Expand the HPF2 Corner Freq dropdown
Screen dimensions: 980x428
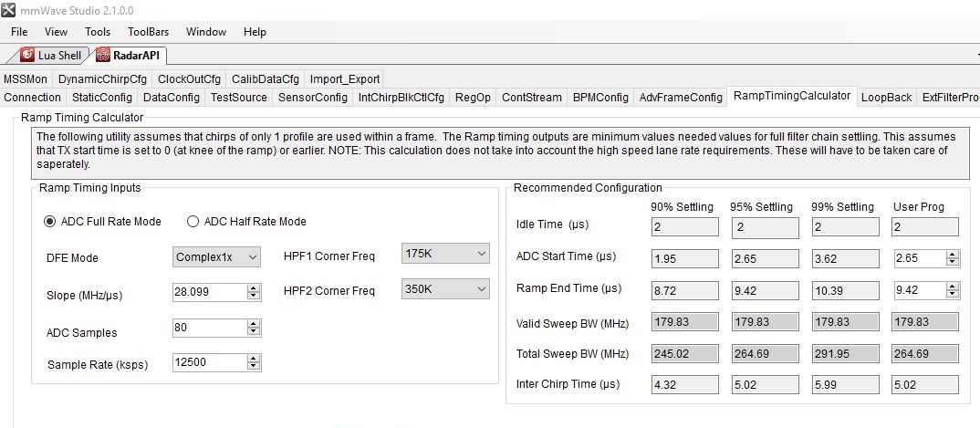[x=445, y=289]
